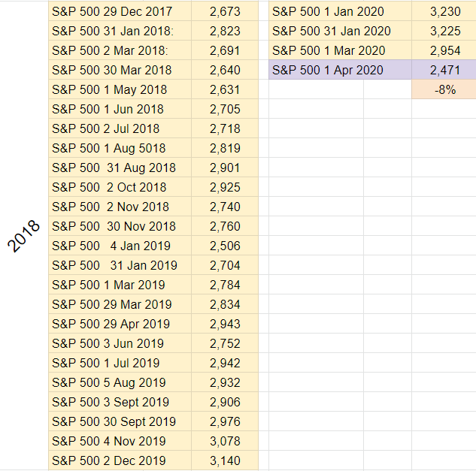The image size is (476, 471).
Task: Click the value 2,718
Action: pyautogui.click(x=225, y=128)
